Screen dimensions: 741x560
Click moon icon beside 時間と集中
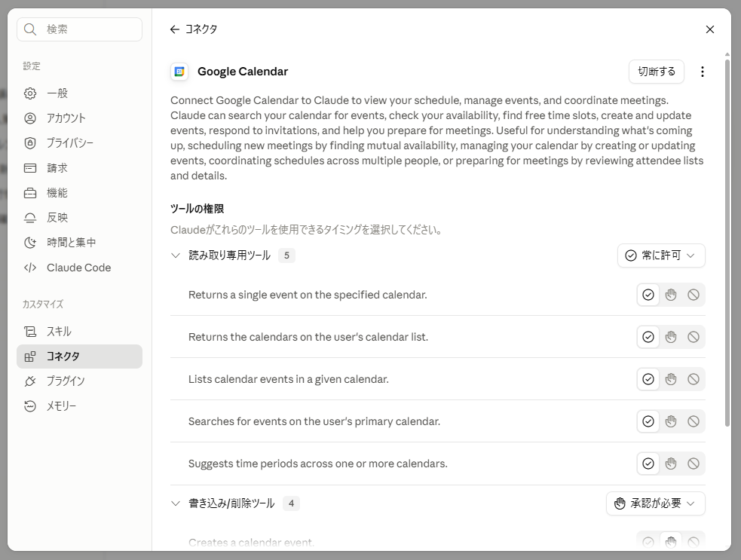click(x=30, y=243)
